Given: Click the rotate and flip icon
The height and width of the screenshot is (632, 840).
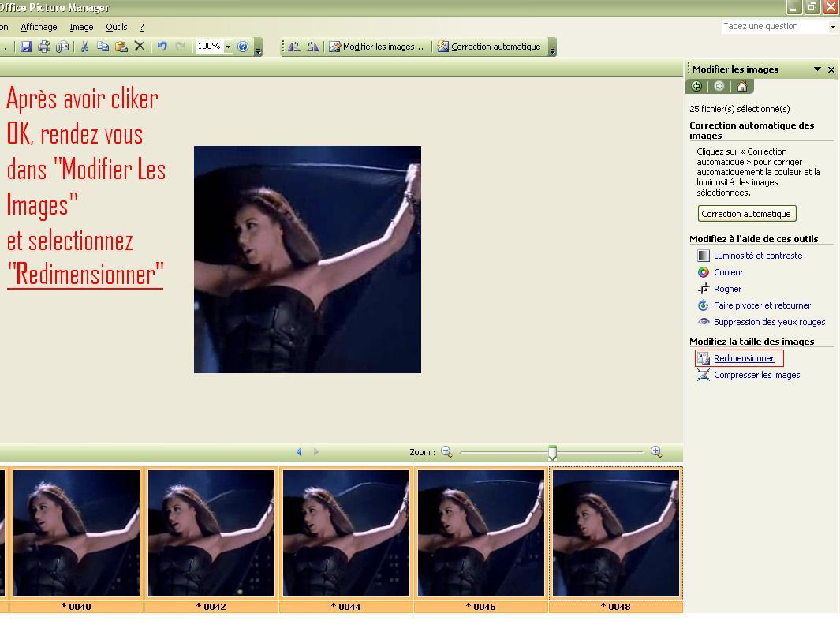Looking at the screenshot, I should 704,305.
